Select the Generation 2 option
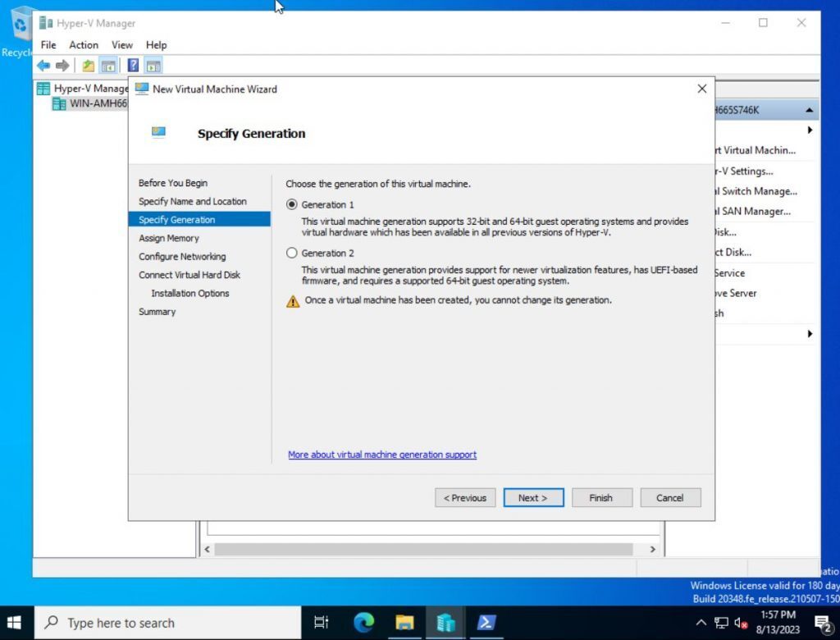 (292, 253)
